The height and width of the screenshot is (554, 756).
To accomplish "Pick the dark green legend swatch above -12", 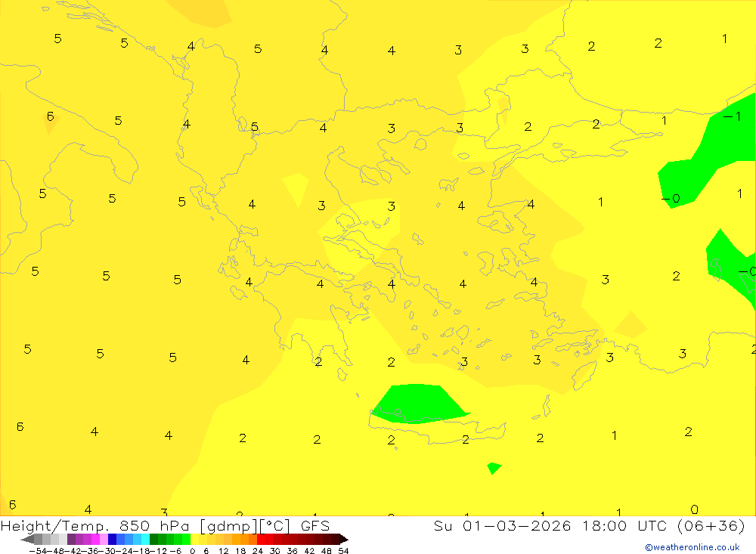I will coord(153,540).
